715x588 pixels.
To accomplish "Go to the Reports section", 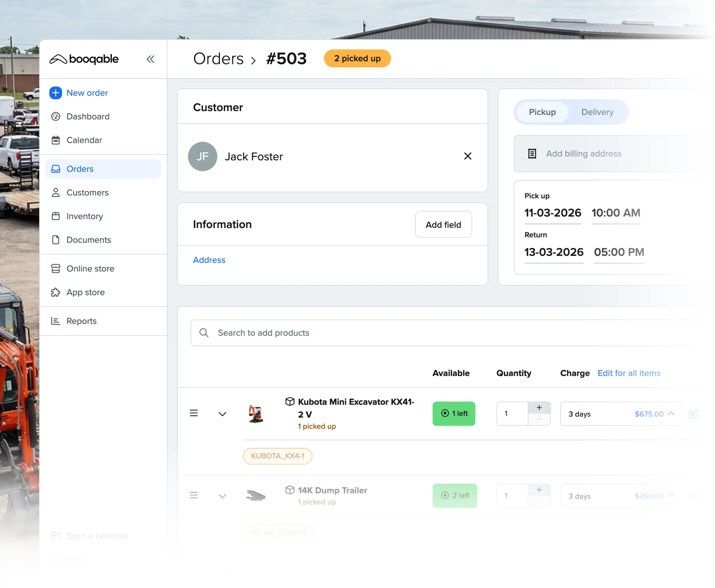I will click(x=81, y=321).
